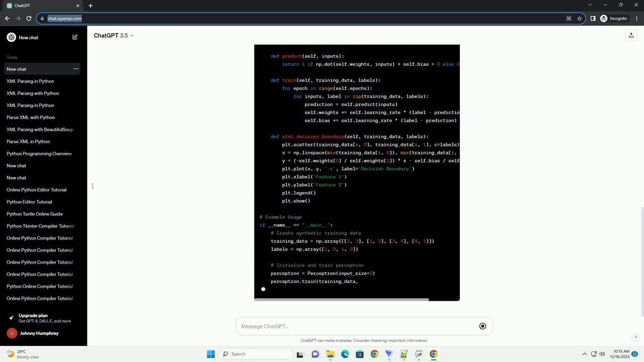
Task: Click the browser back arrow
Action: pyautogui.click(x=7, y=19)
